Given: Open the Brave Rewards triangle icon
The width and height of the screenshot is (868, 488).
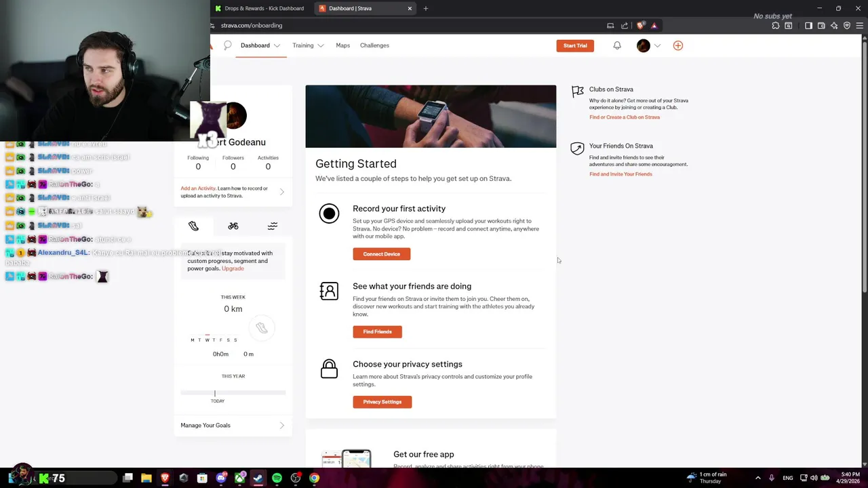Looking at the screenshot, I should [654, 26].
